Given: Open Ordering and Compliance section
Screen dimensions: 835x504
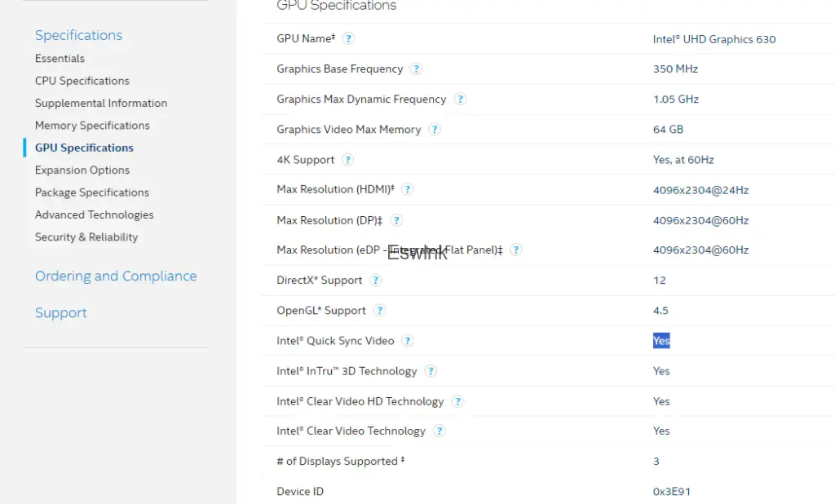Looking at the screenshot, I should tap(116, 276).
